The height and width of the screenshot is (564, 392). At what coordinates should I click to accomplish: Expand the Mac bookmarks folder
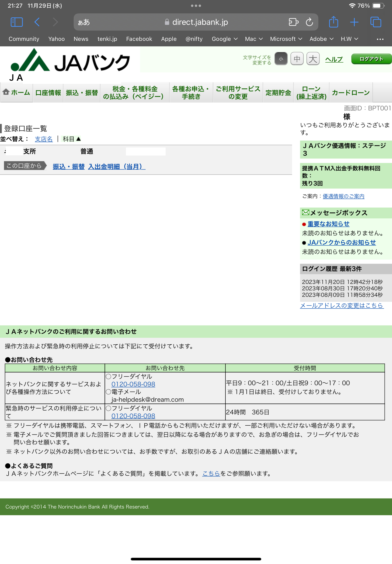coord(254,39)
